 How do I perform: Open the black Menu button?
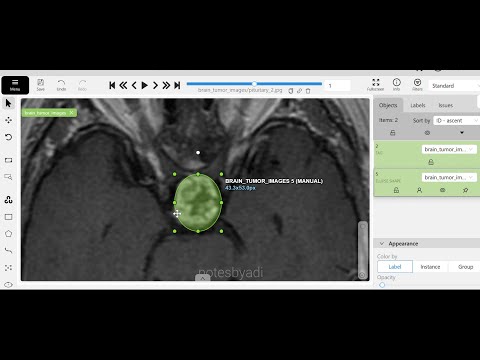tap(15, 85)
